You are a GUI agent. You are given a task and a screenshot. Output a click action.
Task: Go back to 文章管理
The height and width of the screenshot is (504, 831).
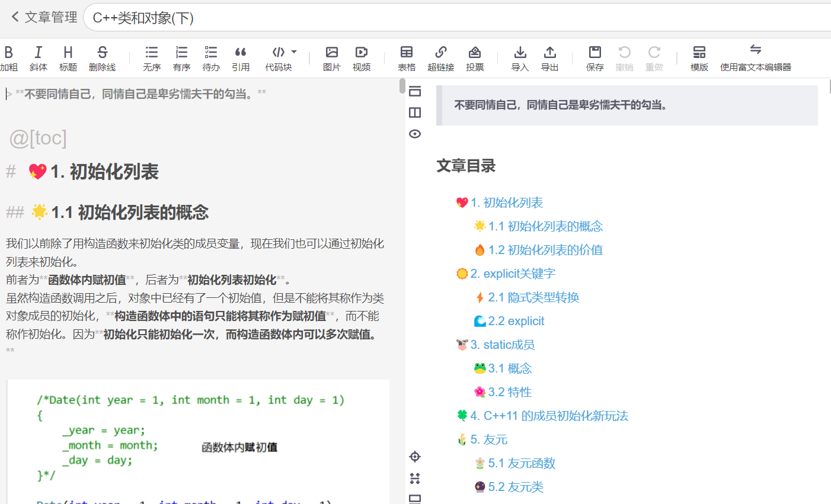44,17
